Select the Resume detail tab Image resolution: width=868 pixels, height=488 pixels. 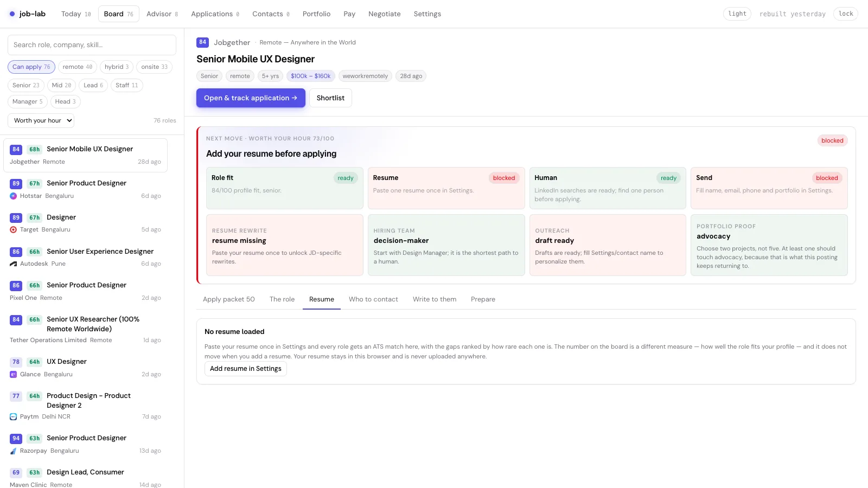[x=322, y=300]
